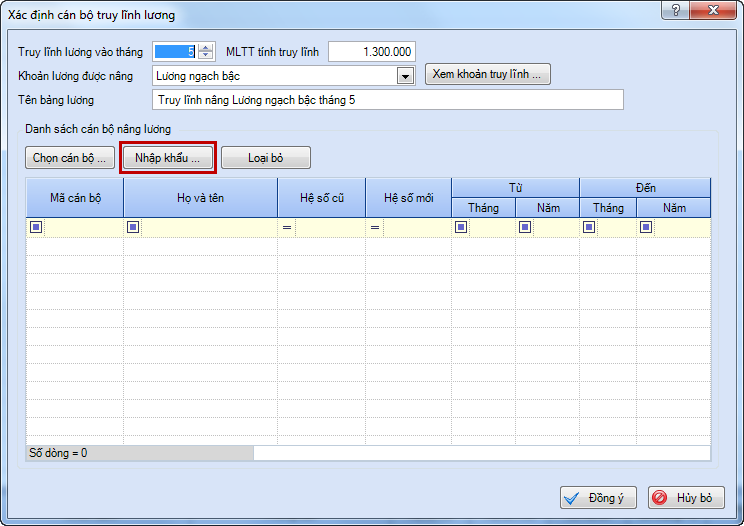Open Chọn cán bộ selection dialog
This screenshot has height=526, width=744.
70,157
